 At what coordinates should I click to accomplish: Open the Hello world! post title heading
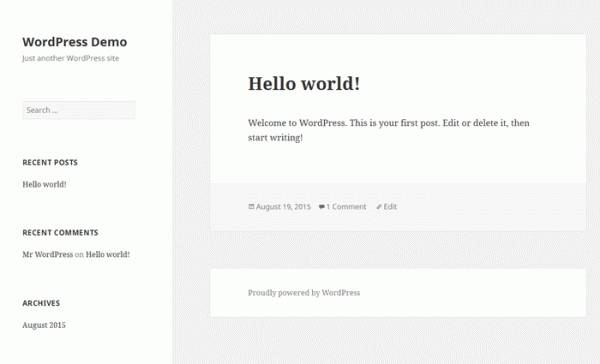304,83
